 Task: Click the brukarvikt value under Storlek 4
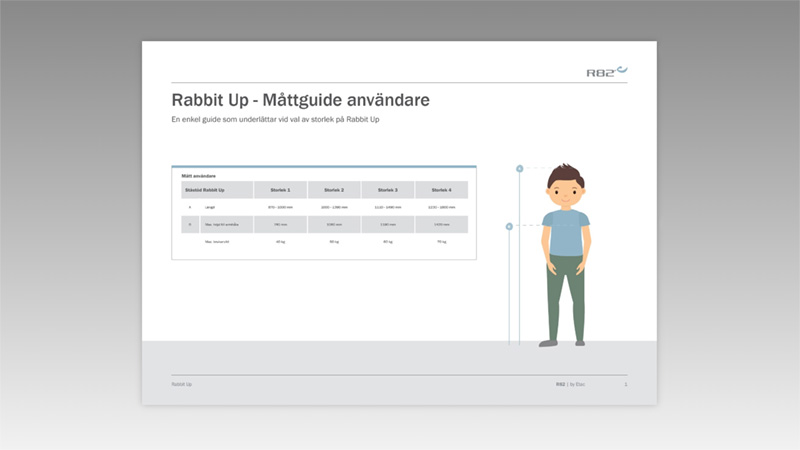click(x=442, y=242)
